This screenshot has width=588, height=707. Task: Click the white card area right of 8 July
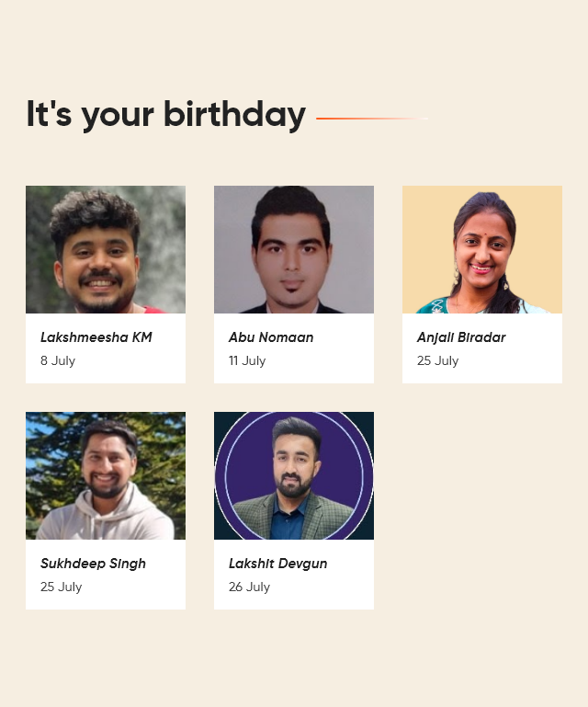click(x=130, y=360)
